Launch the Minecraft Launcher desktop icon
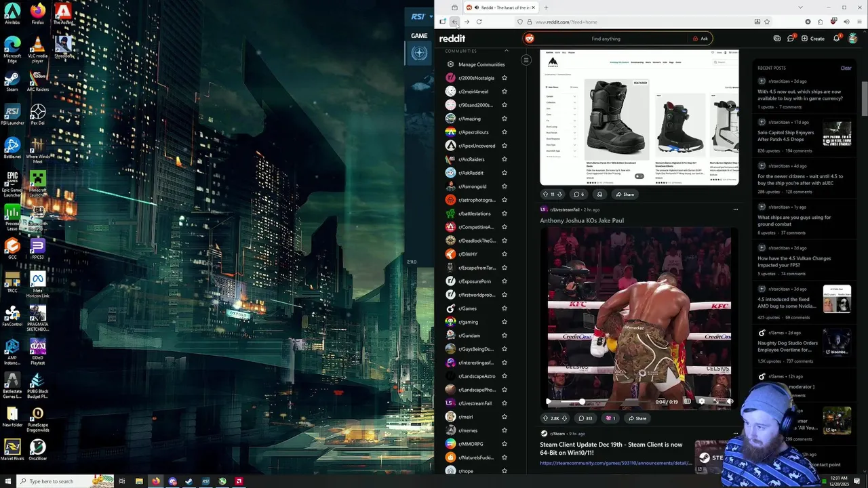 coord(38,183)
